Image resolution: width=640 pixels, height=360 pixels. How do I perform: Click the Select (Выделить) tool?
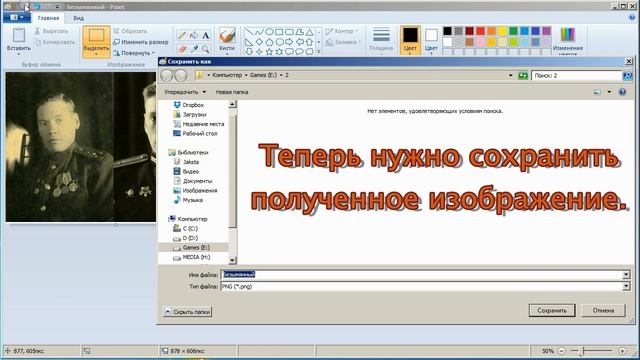coord(96,41)
